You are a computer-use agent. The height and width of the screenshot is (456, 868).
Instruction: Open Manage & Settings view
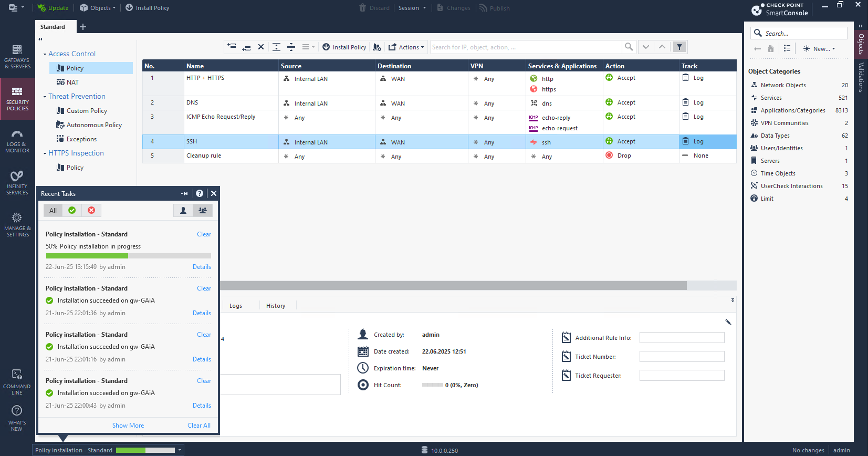coord(17,225)
